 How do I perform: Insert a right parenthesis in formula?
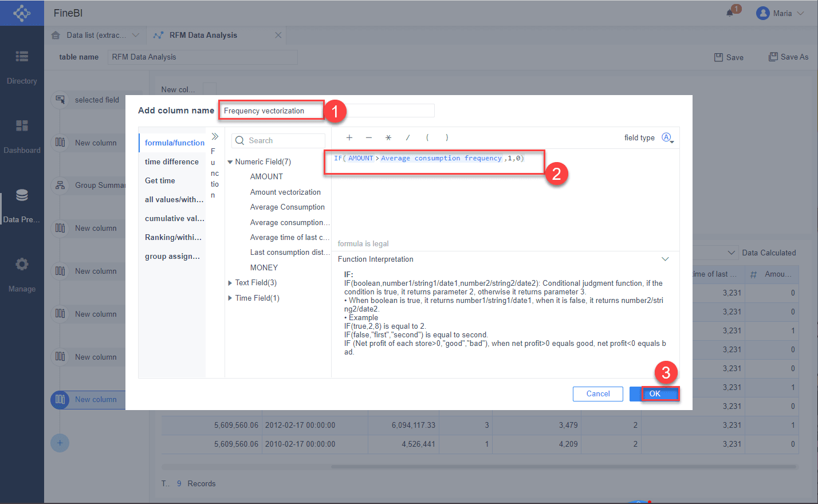[447, 137]
